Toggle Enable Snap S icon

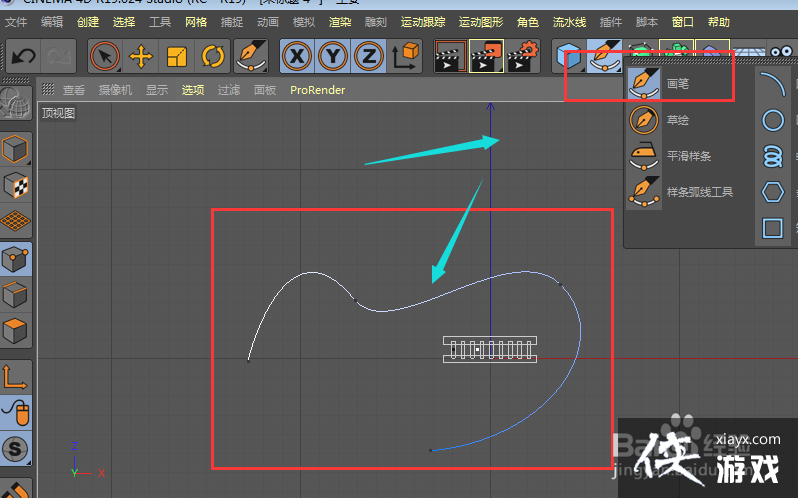[x=15, y=449]
